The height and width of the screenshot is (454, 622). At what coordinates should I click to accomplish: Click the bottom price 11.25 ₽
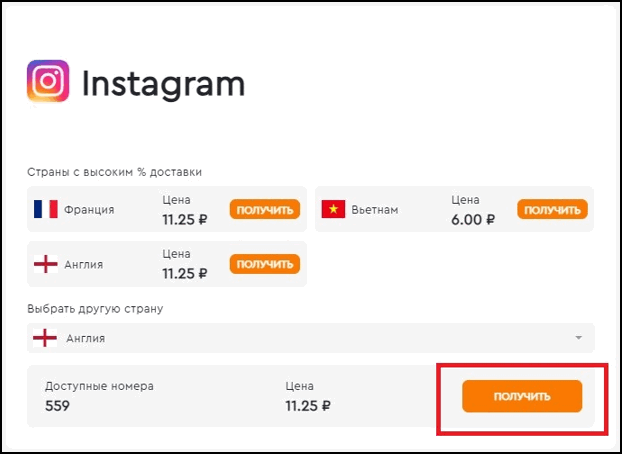click(308, 406)
